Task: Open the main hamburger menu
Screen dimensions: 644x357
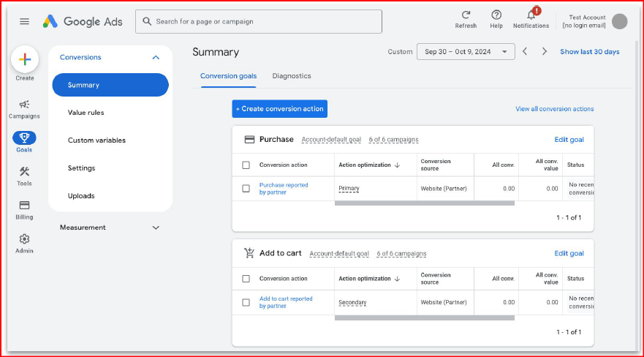Action: pyautogui.click(x=24, y=21)
